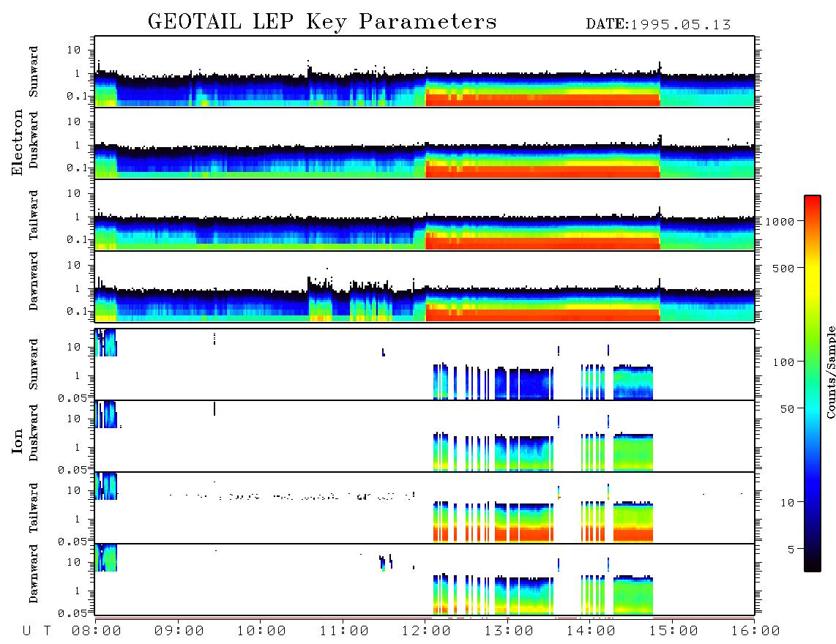Click the '16:00' time tick label
The height and width of the screenshot is (644, 836).
click(755, 631)
